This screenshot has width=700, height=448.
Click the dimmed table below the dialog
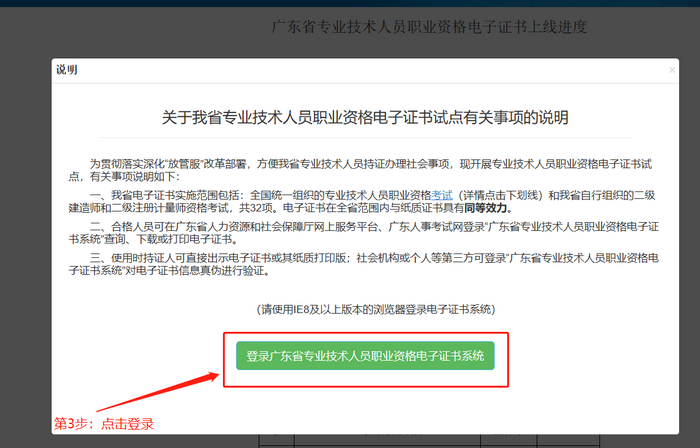tap(400, 438)
